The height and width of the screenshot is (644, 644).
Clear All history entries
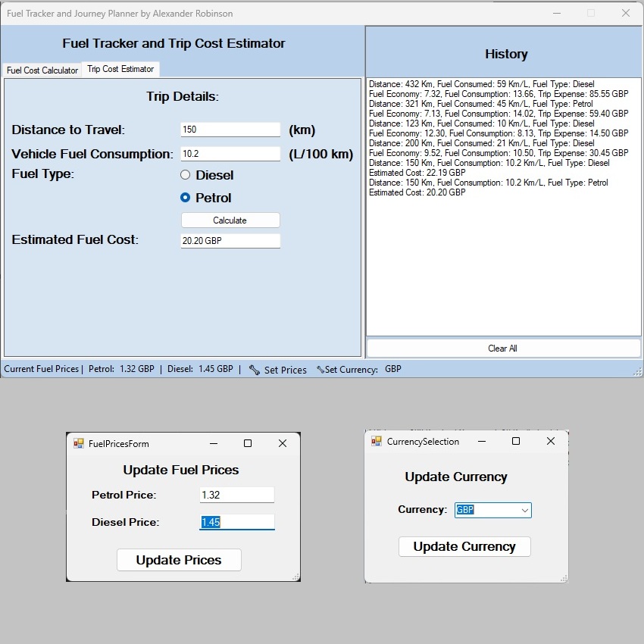[503, 349]
